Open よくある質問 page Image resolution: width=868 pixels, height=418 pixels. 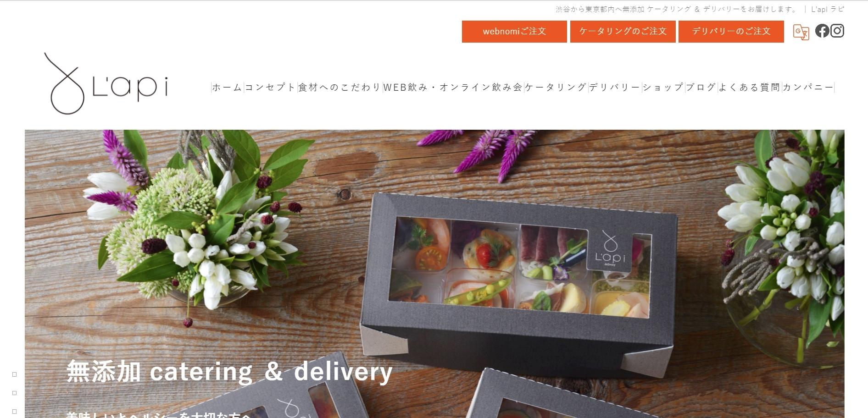point(749,87)
